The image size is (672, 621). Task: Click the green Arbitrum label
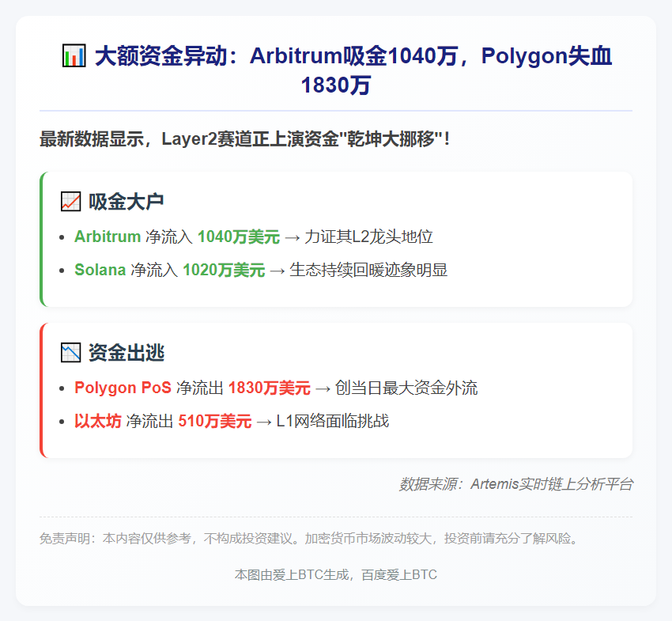(108, 237)
